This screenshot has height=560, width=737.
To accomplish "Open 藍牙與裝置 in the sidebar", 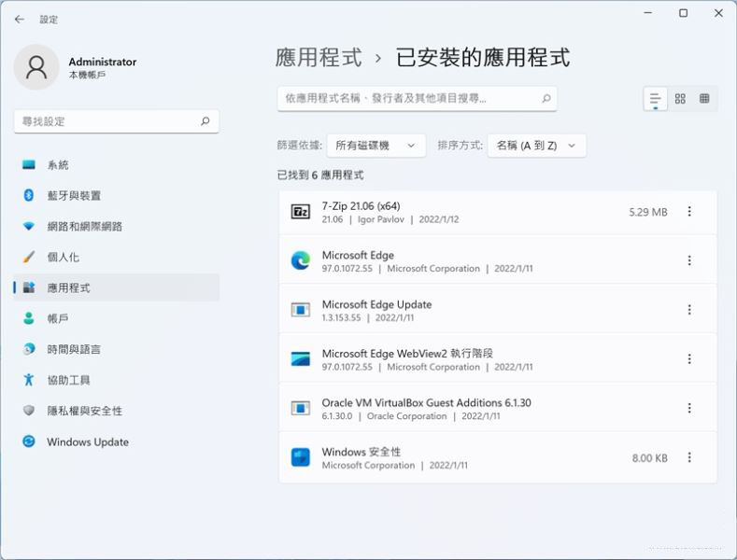I will [x=74, y=196].
